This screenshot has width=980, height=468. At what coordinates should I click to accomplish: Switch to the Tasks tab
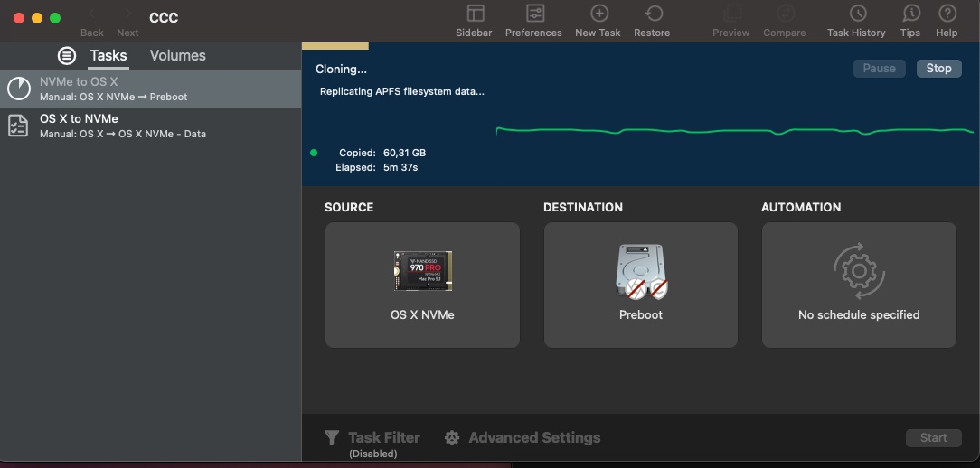pos(108,56)
